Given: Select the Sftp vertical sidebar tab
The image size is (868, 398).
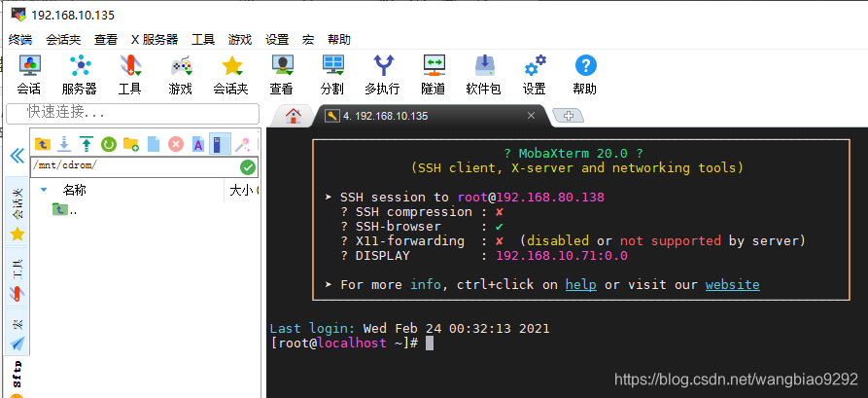Looking at the screenshot, I should pyautogui.click(x=17, y=378).
